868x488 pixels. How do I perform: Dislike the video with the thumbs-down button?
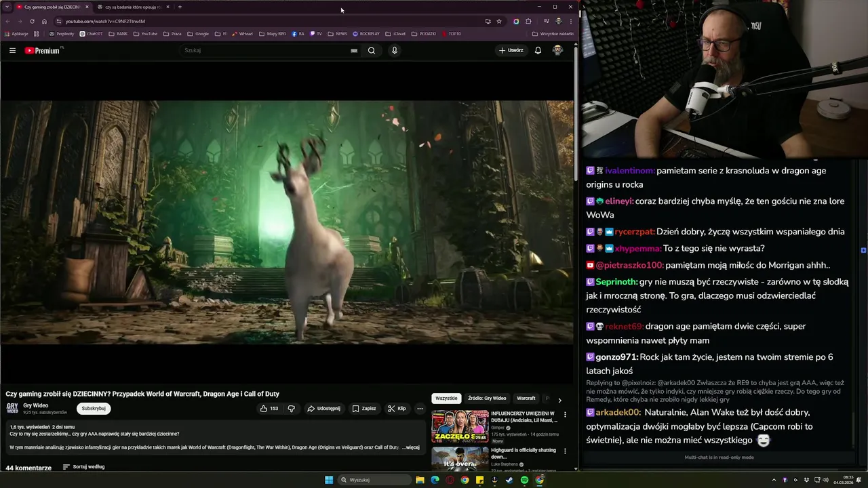coord(292,409)
